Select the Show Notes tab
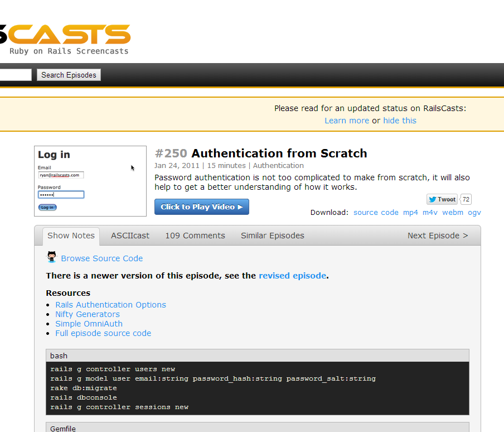Image resolution: width=504 pixels, height=432 pixels. [x=71, y=236]
